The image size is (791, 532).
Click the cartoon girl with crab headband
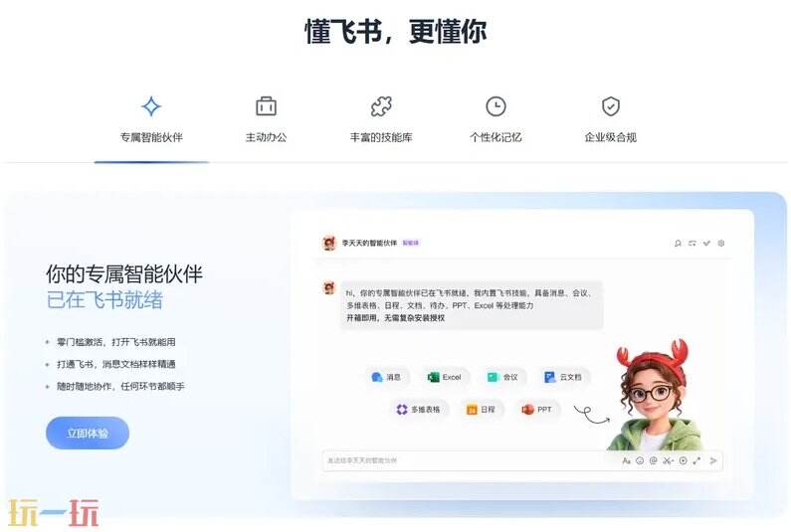pos(654,396)
